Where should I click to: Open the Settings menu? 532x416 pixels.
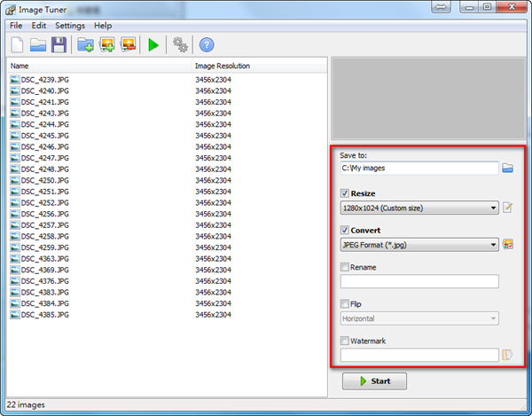[70, 26]
